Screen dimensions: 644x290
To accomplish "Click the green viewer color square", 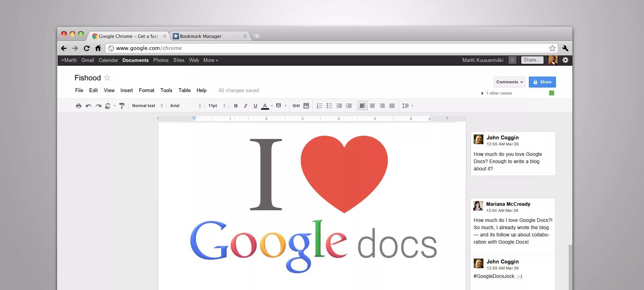I will click(552, 93).
